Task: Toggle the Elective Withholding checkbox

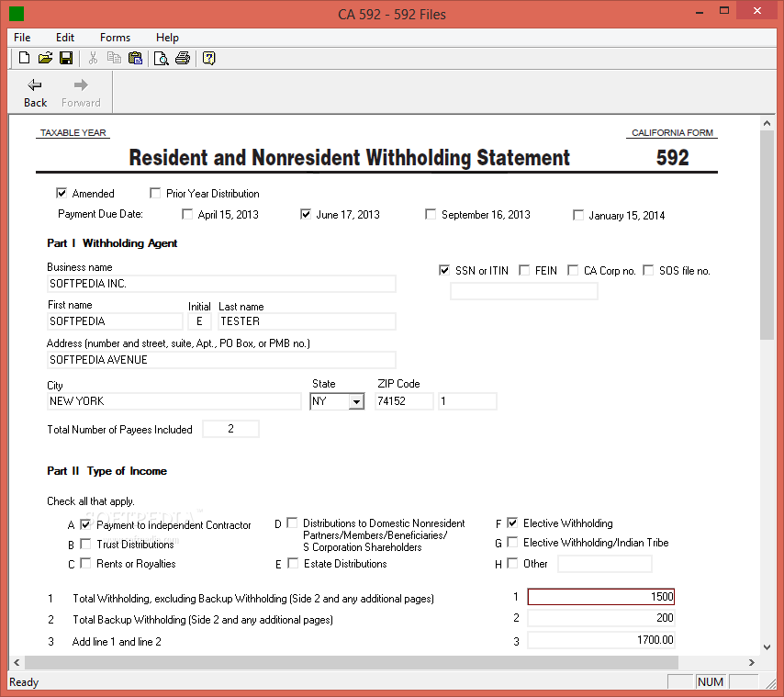Action: tap(512, 523)
